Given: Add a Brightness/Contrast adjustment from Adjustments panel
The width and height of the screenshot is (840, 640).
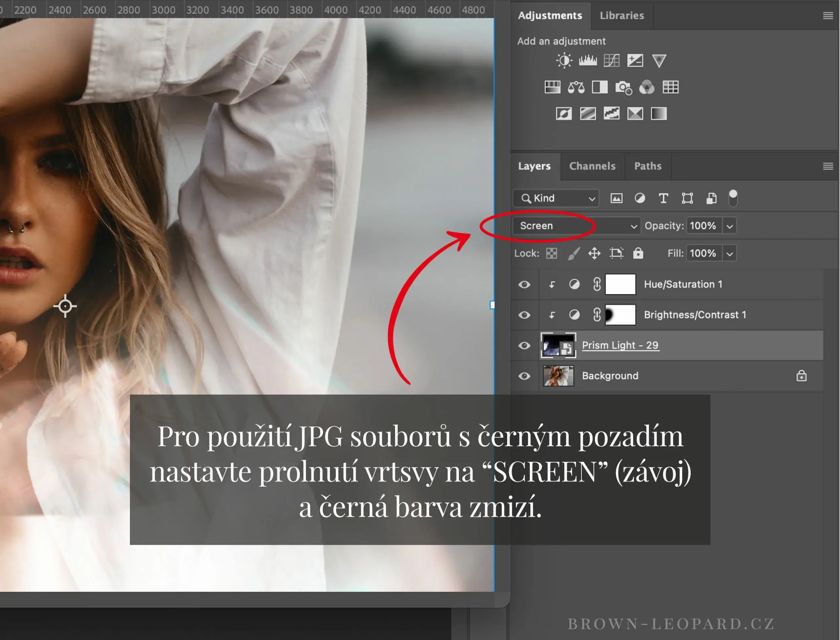Looking at the screenshot, I should coord(564,61).
